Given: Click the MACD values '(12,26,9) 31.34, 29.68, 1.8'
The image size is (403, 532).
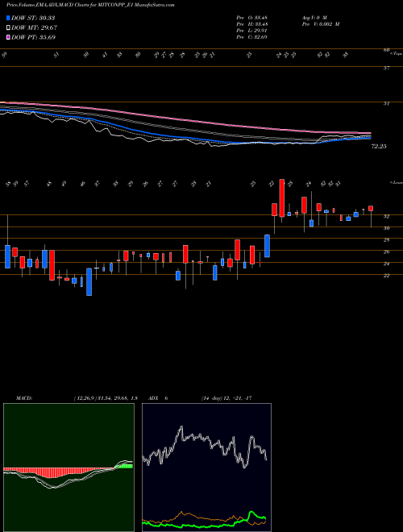Looking at the screenshot, I should pos(106,398).
